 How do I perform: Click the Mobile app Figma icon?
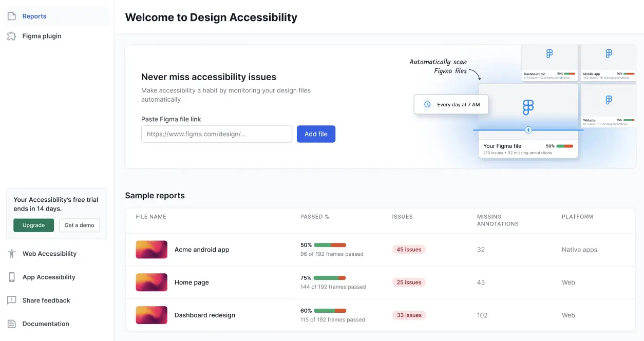pyautogui.click(x=609, y=52)
